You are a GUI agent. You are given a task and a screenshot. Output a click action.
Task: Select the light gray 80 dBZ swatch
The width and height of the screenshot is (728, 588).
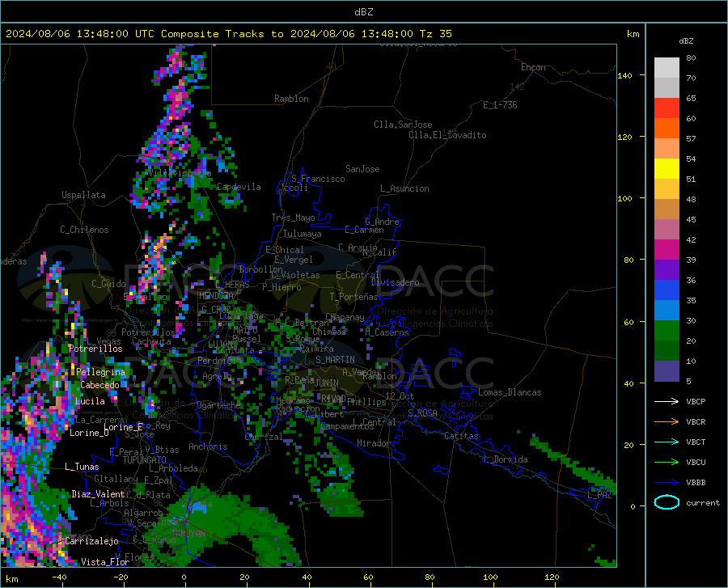667,68
